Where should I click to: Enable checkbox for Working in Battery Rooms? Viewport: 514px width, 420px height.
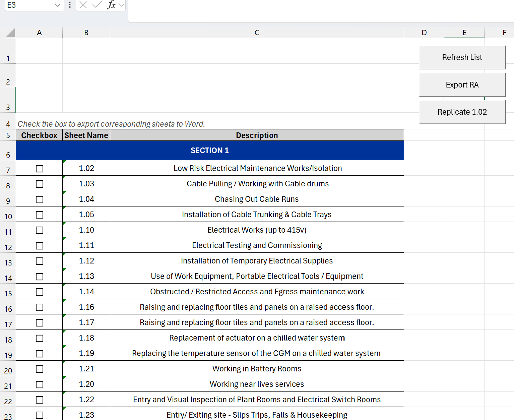(x=40, y=369)
